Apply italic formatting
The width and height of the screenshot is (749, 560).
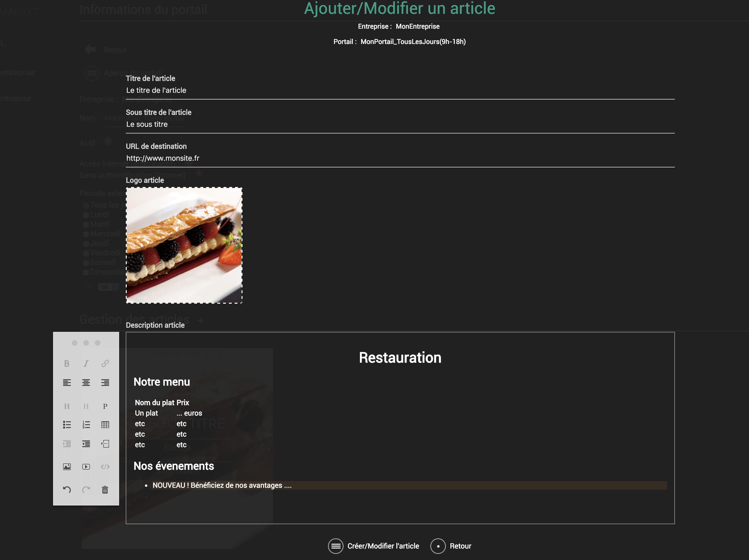point(86,363)
